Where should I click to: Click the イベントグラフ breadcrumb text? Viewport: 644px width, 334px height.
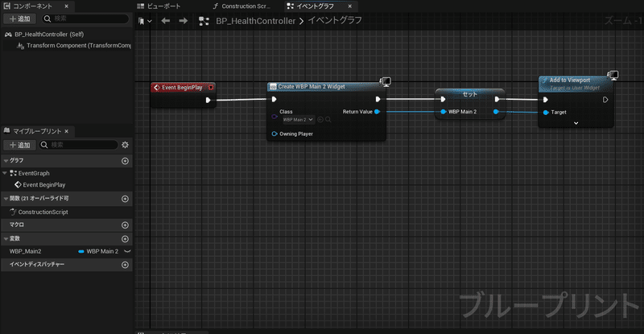(335, 21)
